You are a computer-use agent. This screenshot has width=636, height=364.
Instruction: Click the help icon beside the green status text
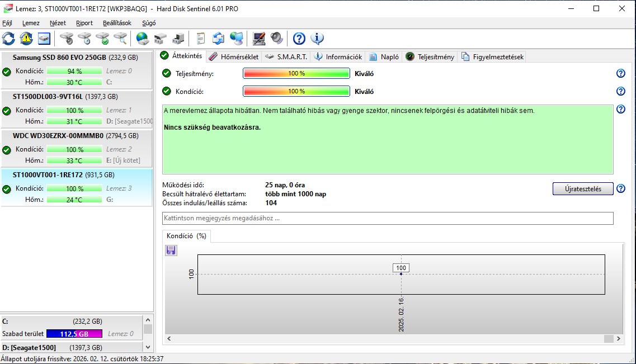pyautogui.click(x=620, y=109)
